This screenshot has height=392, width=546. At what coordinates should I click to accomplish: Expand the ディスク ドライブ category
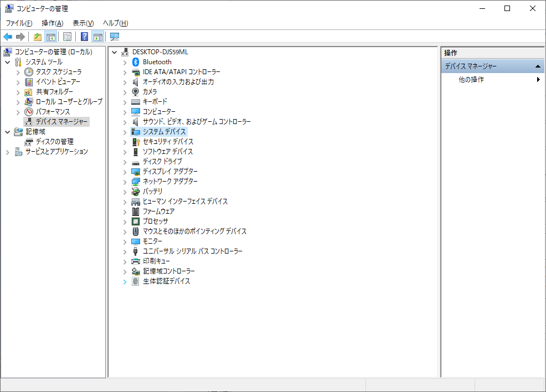[125, 162]
